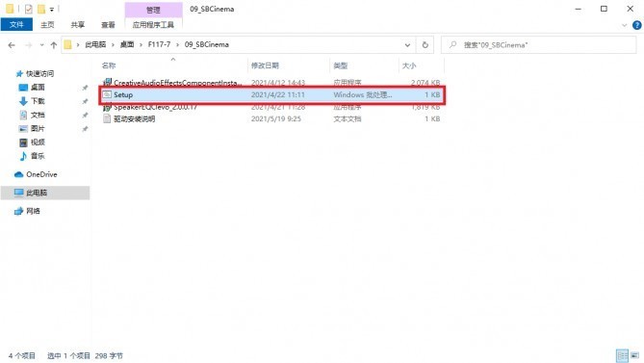
Task: Go back with the back arrow
Action: coord(12,44)
